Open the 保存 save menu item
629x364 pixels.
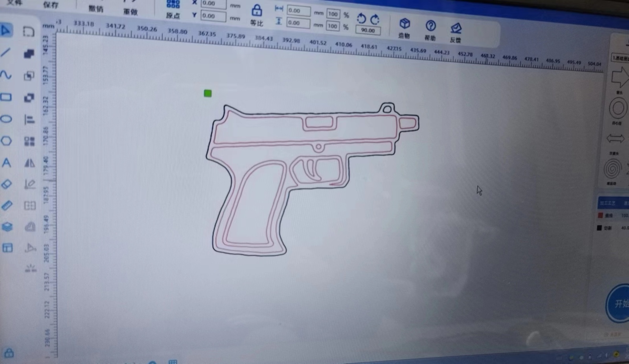pos(51,5)
